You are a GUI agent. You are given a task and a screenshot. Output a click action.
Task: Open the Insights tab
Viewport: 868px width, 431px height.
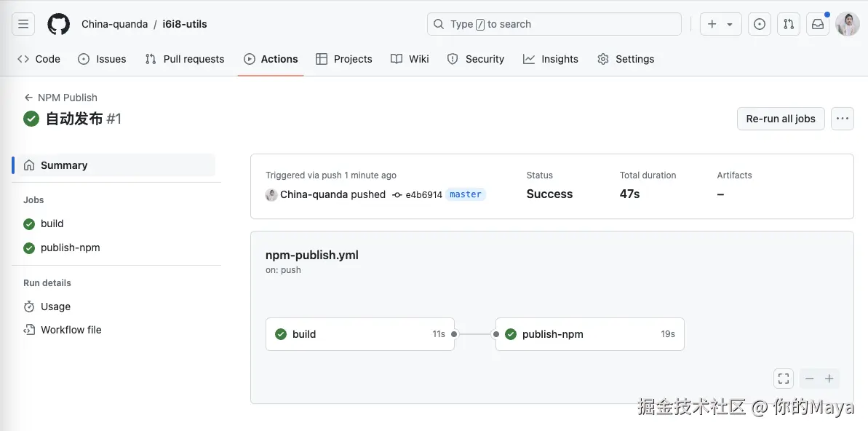551,59
